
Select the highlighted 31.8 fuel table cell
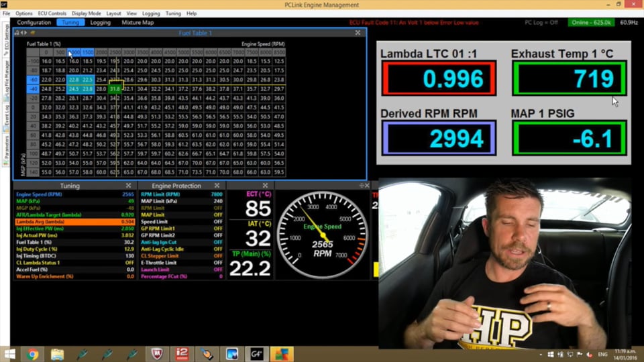click(x=115, y=88)
